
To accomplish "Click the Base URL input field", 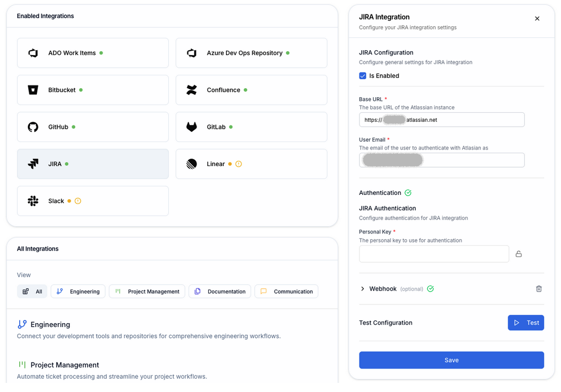I will coord(442,120).
